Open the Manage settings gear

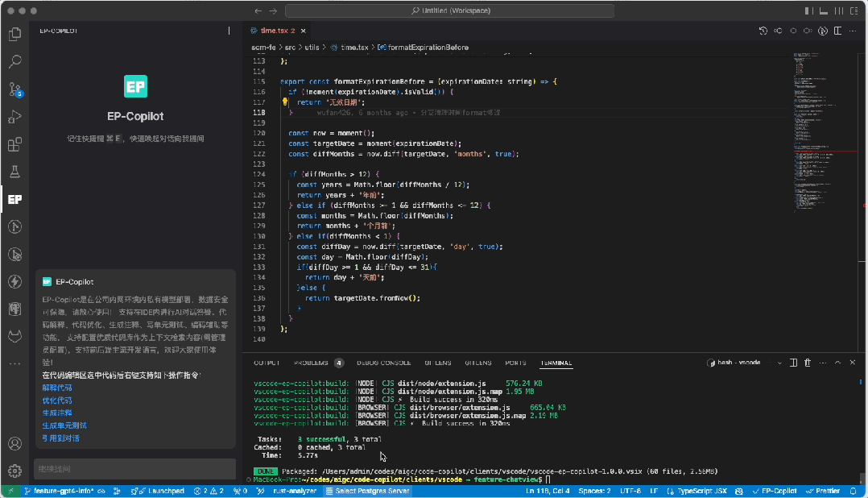[x=15, y=471]
